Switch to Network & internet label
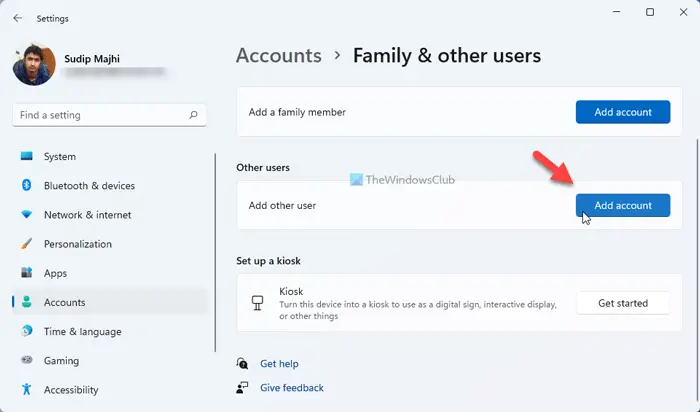The image size is (700, 412). [x=88, y=215]
